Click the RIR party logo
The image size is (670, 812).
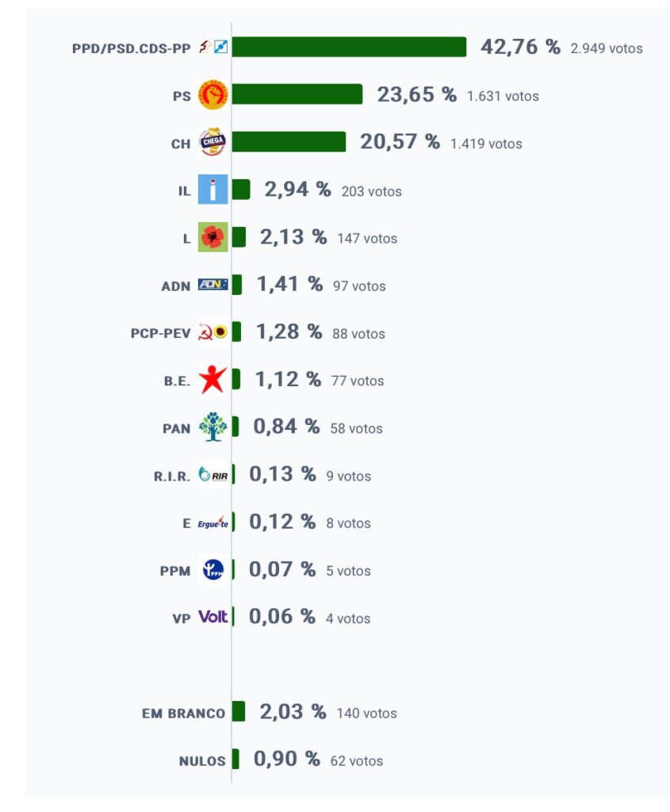click(x=212, y=474)
